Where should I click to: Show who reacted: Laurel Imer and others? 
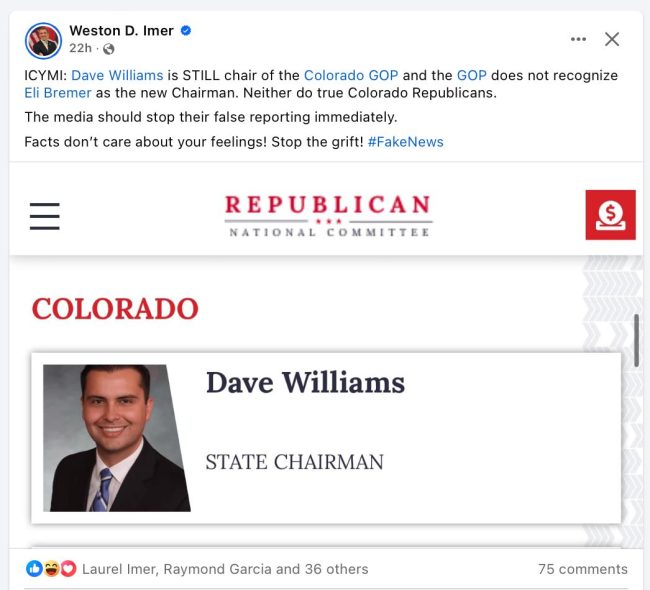(x=225, y=569)
